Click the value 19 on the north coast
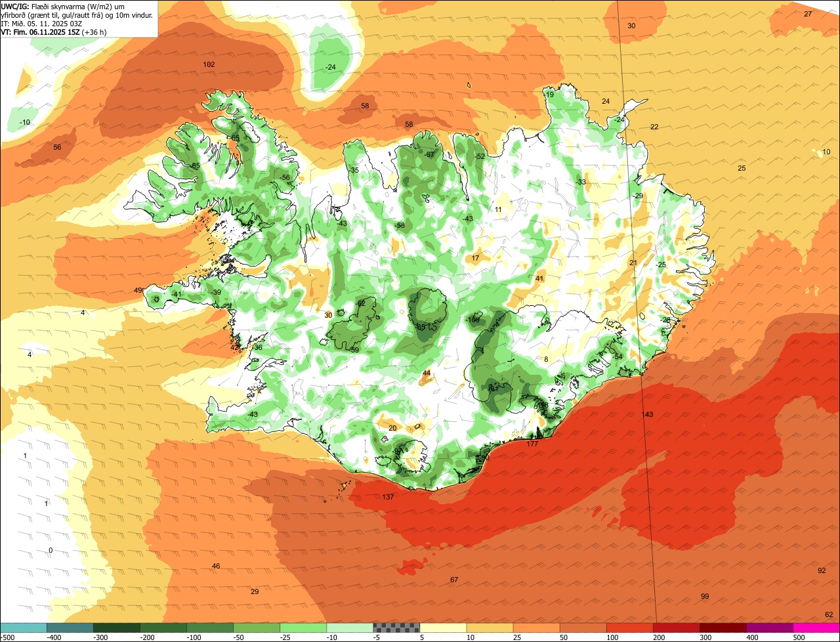The width and height of the screenshot is (840, 642). pyautogui.click(x=550, y=95)
